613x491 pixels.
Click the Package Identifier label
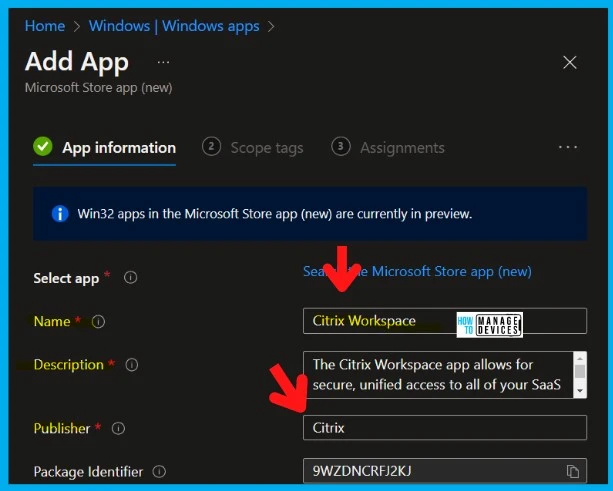coord(88,472)
